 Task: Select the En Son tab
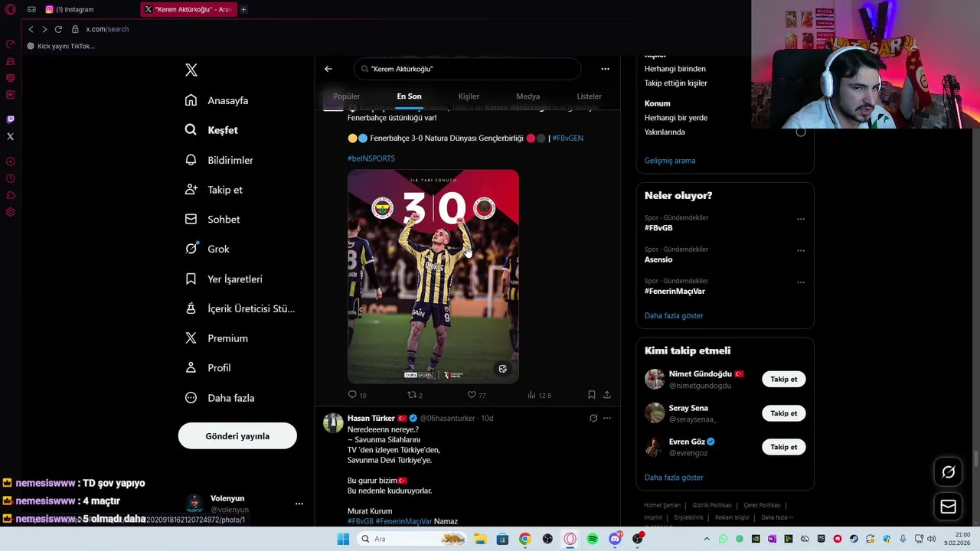click(x=409, y=96)
